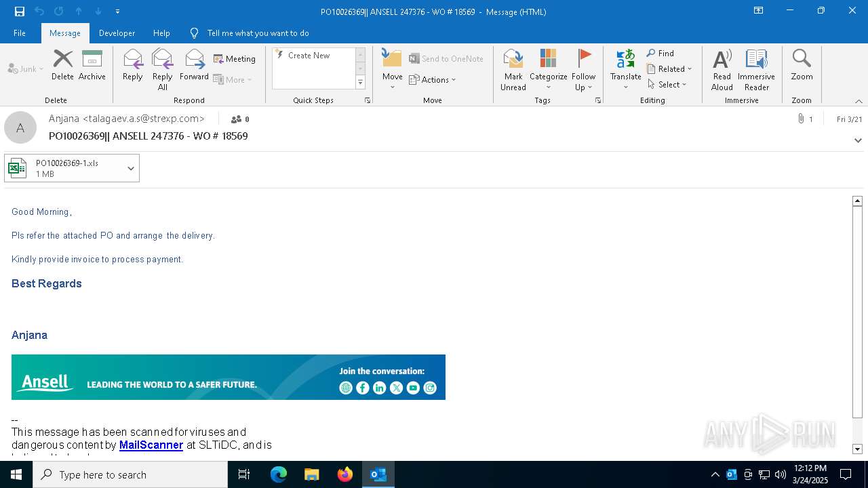
Task: Show hidden system tray icons
Action: (x=715, y=474)
